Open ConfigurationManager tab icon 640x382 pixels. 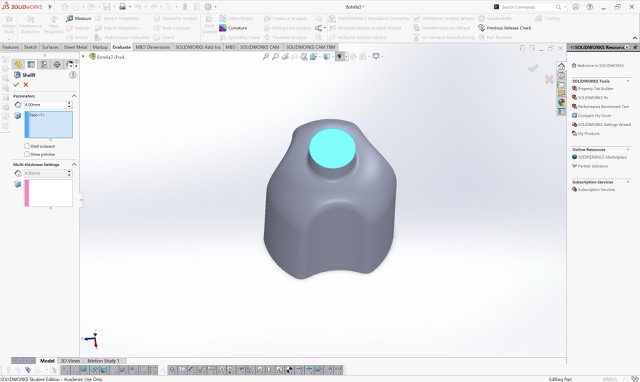pyautogui.click(x=44, y=64)
